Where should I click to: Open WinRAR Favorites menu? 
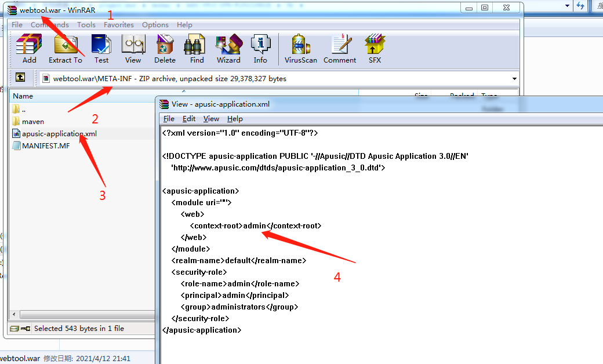click(118, 24)
